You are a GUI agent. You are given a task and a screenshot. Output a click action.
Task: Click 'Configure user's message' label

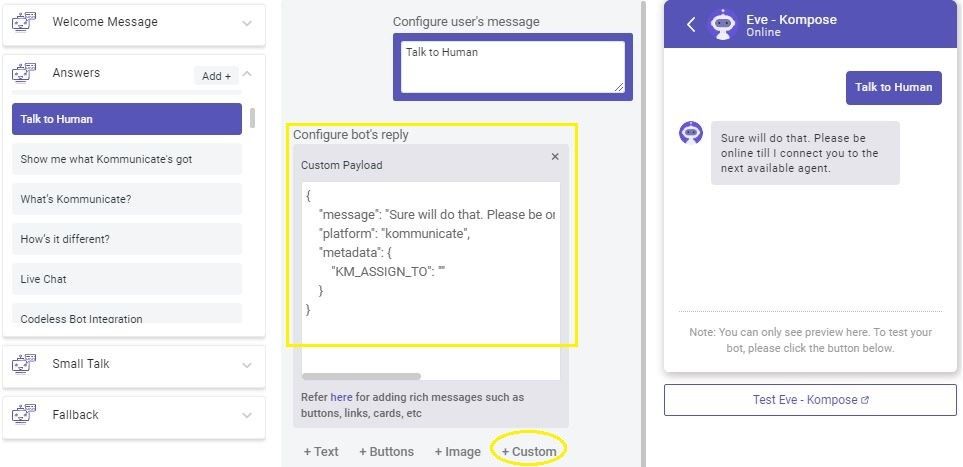466,22
